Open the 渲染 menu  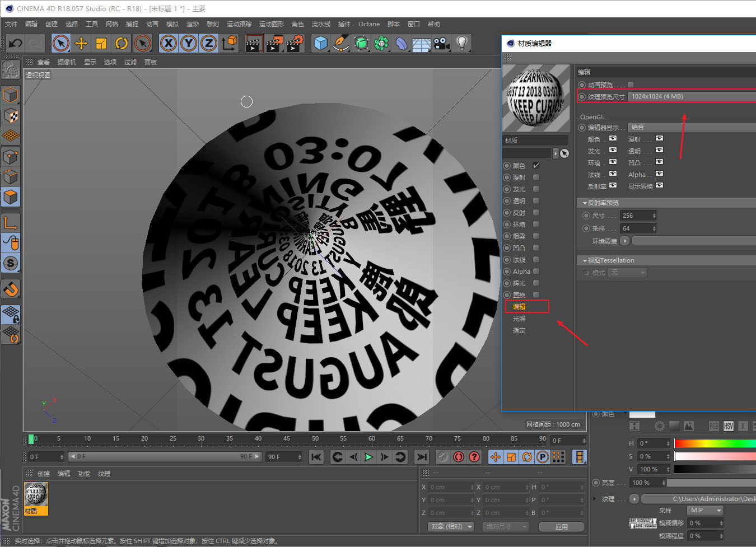[192, 24]
